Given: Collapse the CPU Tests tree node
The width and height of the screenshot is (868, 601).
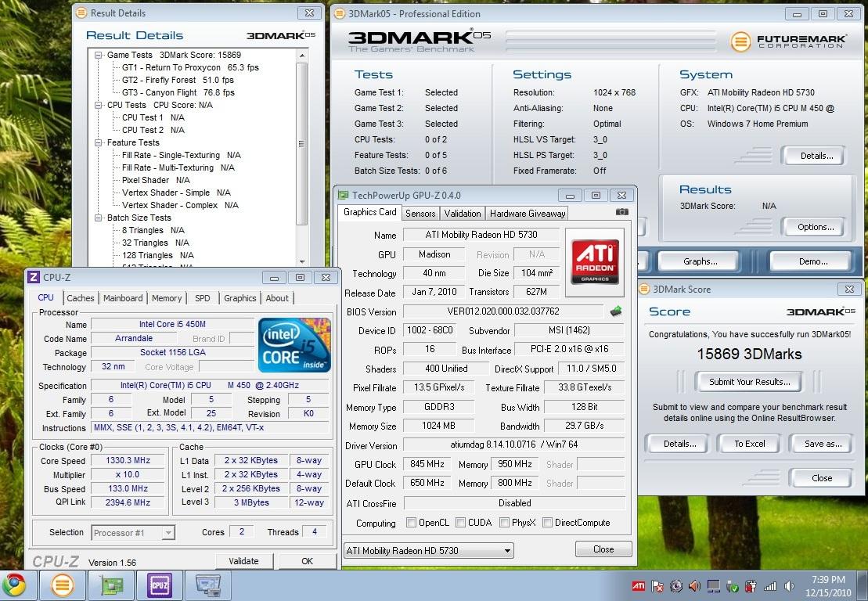Looking at the screenshot, I should (98, 105).
